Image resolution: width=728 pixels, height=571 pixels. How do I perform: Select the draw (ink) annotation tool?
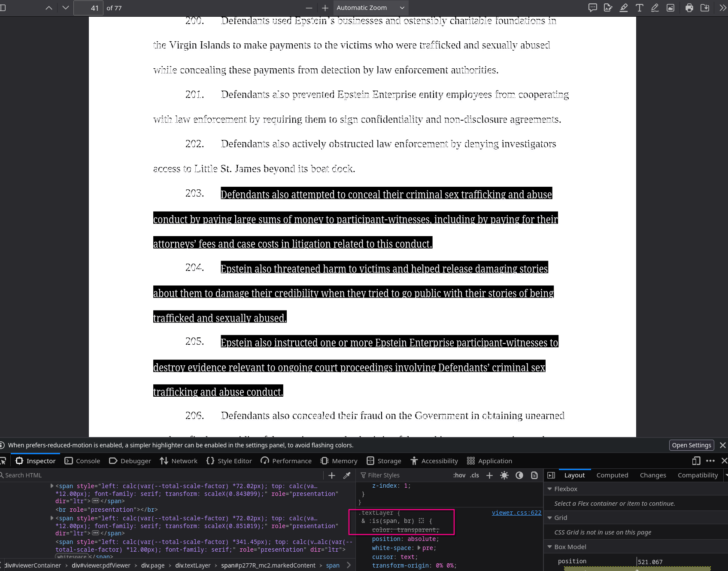[x=655, y=8]
